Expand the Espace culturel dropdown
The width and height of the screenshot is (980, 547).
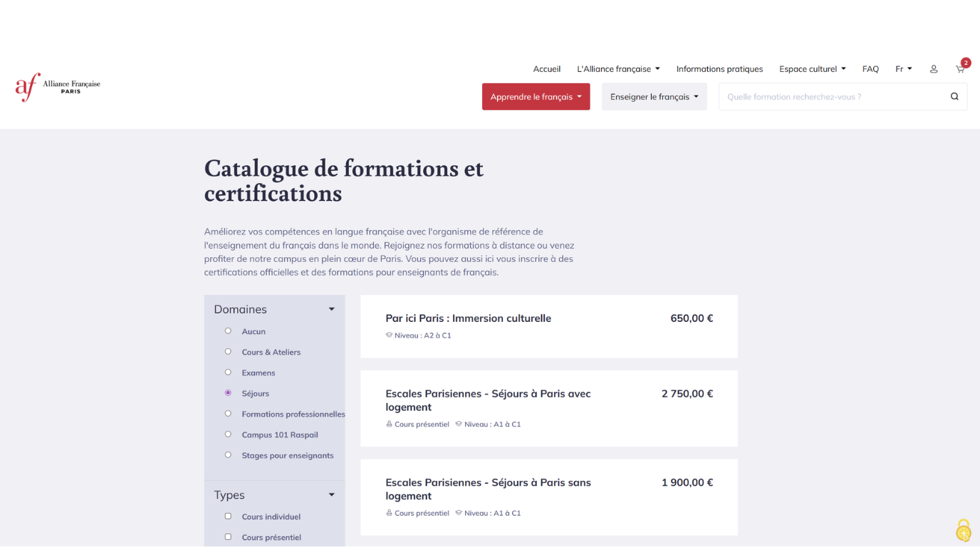[x=813, y=69]
